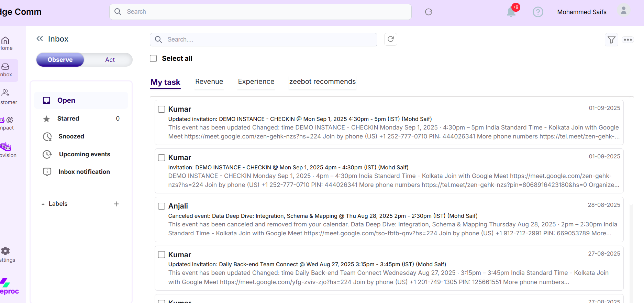Collapse the Labels section

(x=43, y=204)
